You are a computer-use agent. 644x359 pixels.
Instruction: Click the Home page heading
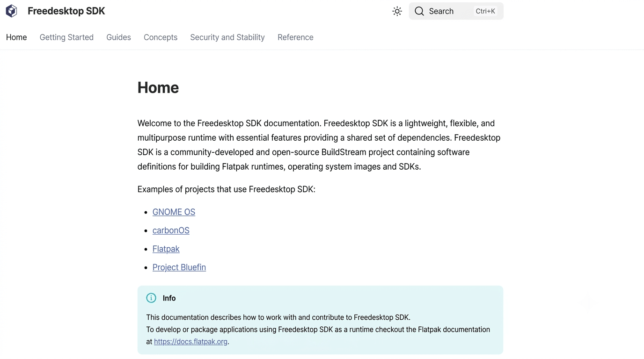(x=158, y=87)
